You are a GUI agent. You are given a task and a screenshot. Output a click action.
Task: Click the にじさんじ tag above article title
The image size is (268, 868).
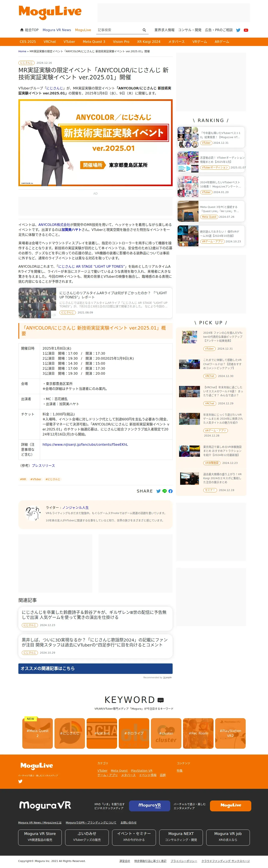click(26, 63)
